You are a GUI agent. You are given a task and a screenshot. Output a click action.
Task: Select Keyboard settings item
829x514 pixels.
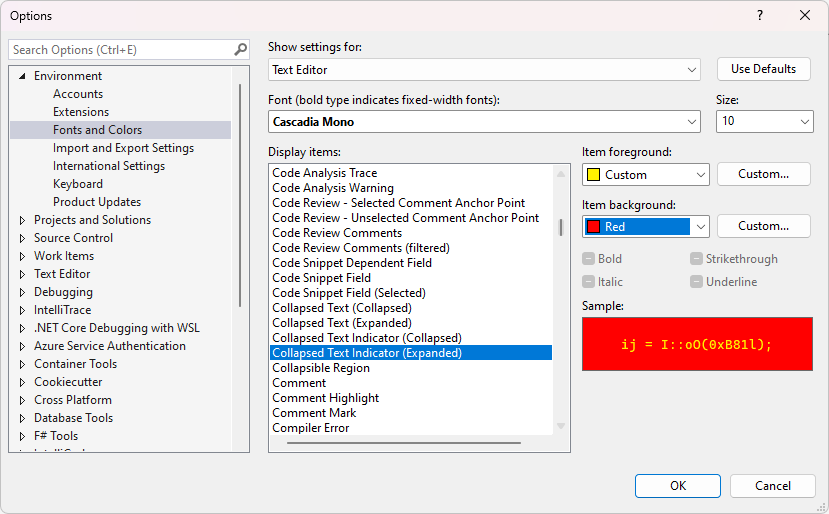click(78, 183)
